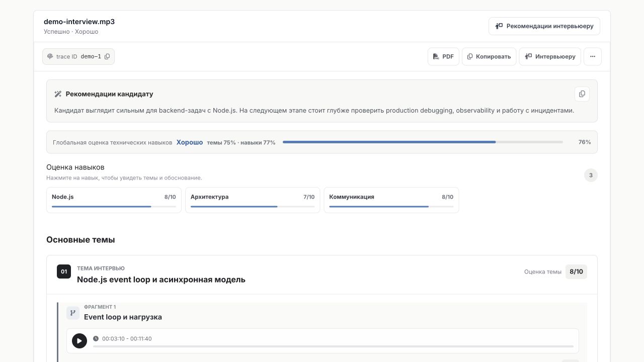Seek within the audio progress track

click(x=333, y=346)
